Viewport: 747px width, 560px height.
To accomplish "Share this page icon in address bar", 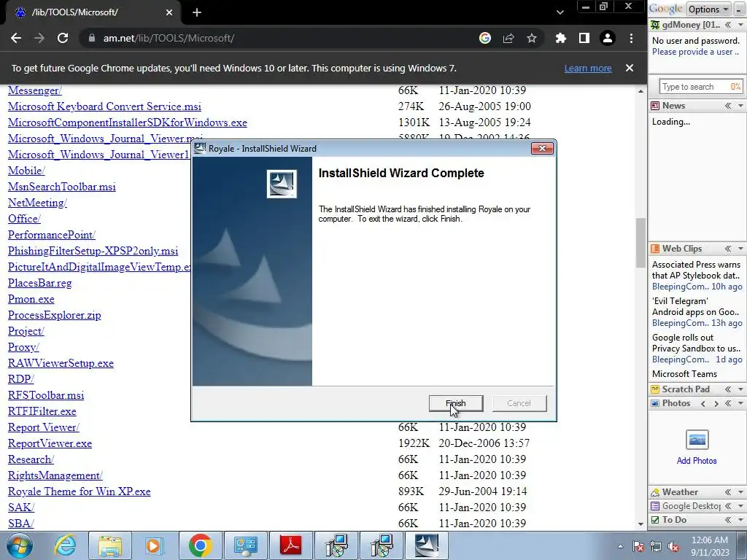I will point(508,38).
